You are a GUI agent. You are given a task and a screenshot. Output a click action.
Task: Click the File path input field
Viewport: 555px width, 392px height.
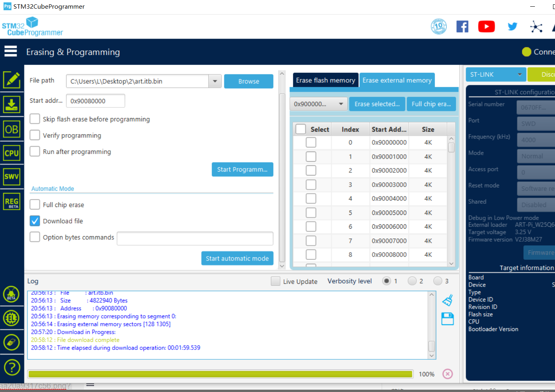point(137,81)
